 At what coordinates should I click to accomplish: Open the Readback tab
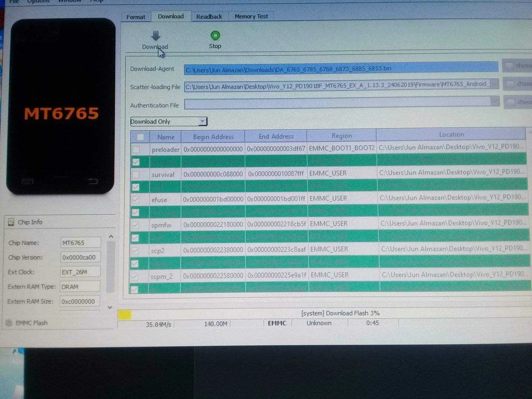(209, 17)
